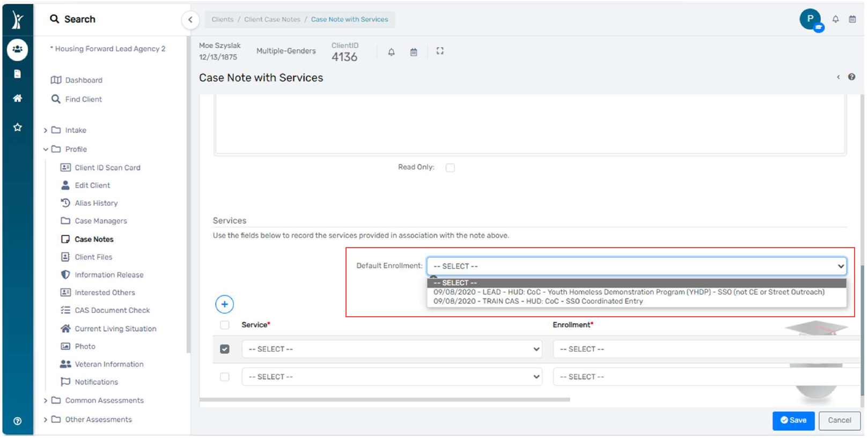Viewport: 868px width, 440px height.
Task: Uncheck the first service row checkbox
Action: [x=225, y=349]
